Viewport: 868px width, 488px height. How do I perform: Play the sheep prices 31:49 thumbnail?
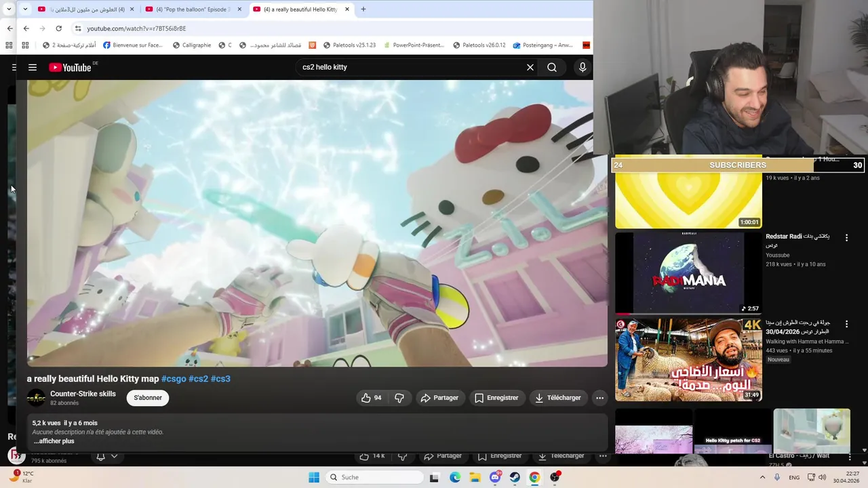pos(688,360)
